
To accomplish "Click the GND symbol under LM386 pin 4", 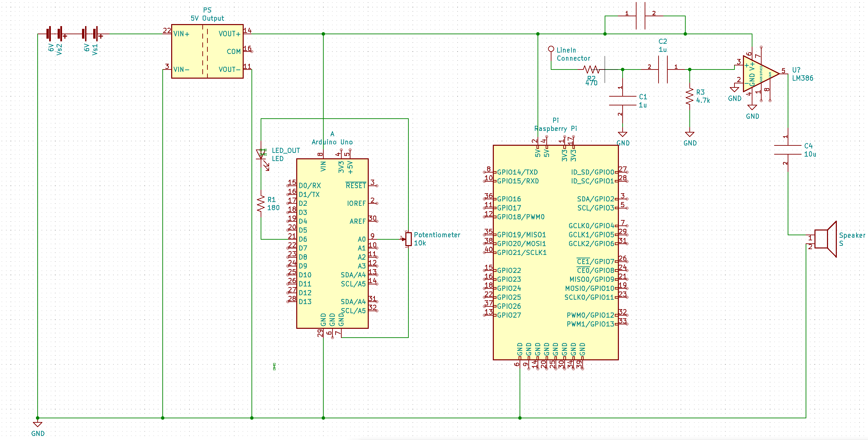I will coord(752,107).
